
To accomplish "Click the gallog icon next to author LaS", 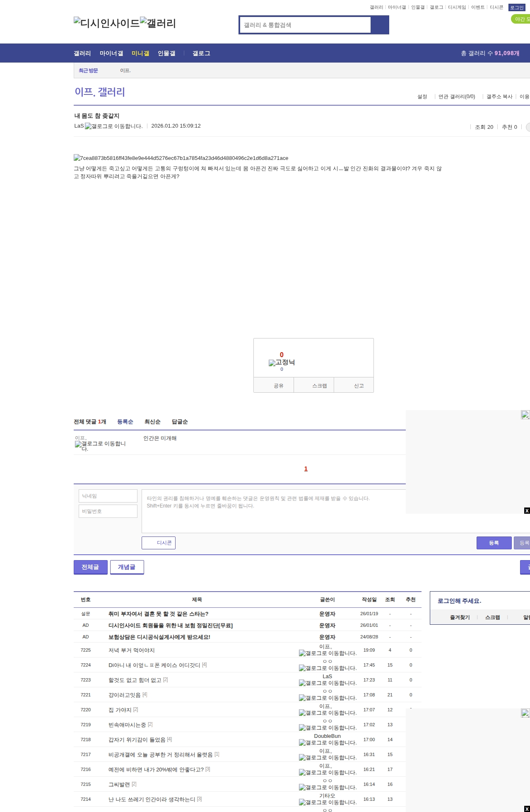I will pyautogui.click(x=113, y=126).
